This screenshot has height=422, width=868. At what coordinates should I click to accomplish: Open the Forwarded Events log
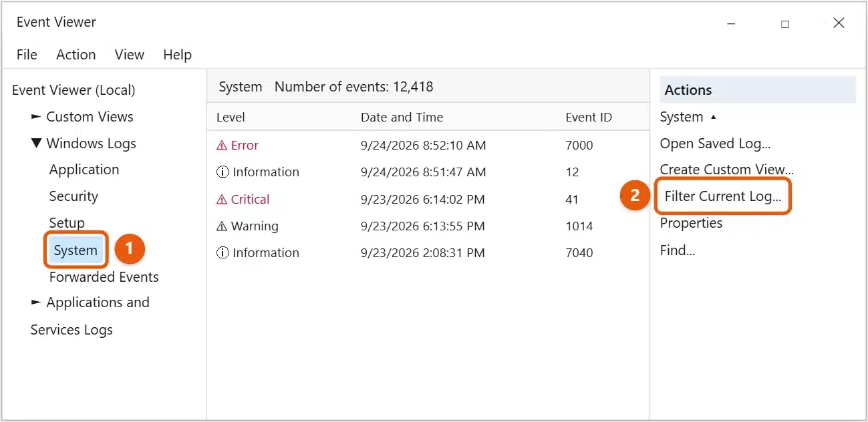coord(104,277)
